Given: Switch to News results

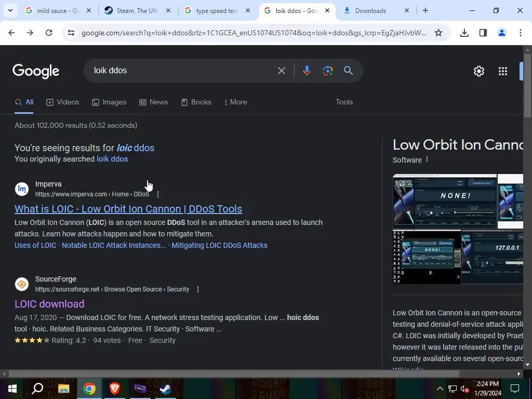Looking at the screenshot, I should click(x=153, y=102).
